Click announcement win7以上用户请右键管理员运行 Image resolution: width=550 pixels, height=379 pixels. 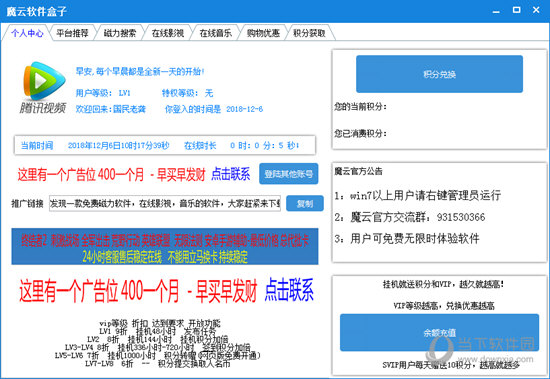tap(417, 195)
